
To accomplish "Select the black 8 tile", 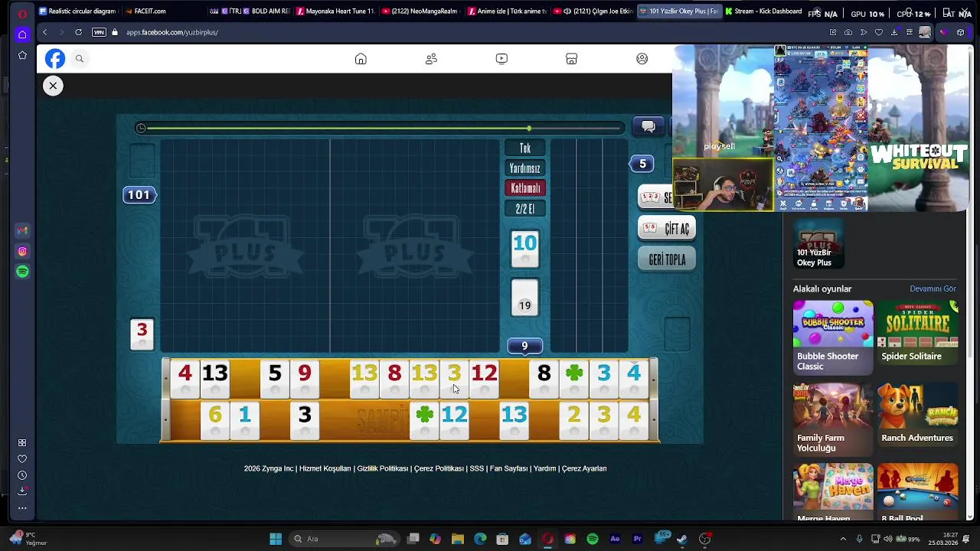I will tap(544, 378).
